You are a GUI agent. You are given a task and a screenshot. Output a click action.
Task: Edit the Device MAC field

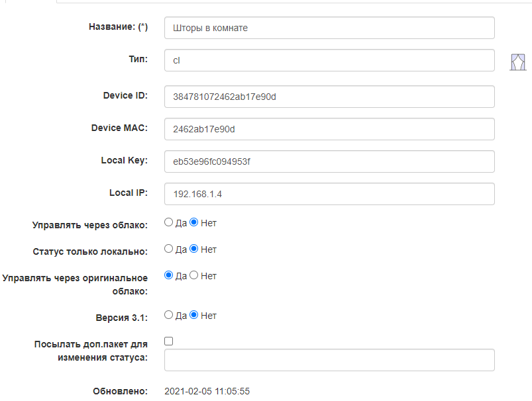click(329, 129)
